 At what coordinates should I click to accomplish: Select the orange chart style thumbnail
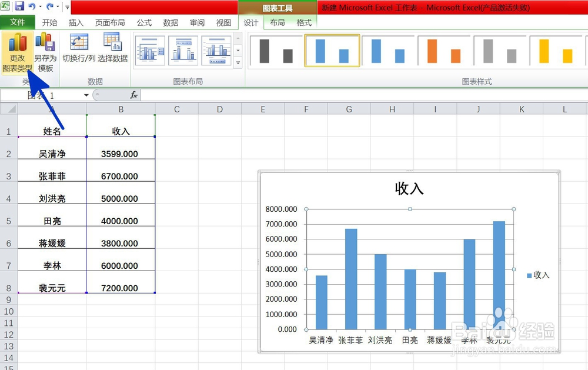[445, 51]
